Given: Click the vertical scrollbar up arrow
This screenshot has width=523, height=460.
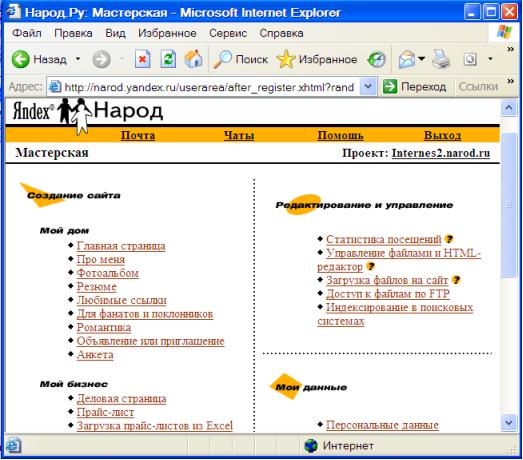Looking at the screenshot, I should [x=509, y=108].
